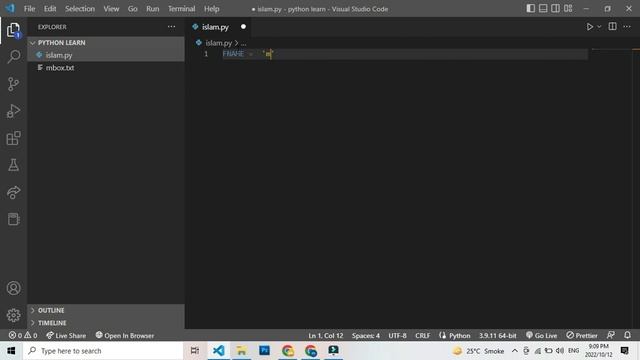The width and height of the screenshot is (640, 360).
Task: Open File Explorer from taskbar
Action: pyautogui.click(x=241, y=351)
